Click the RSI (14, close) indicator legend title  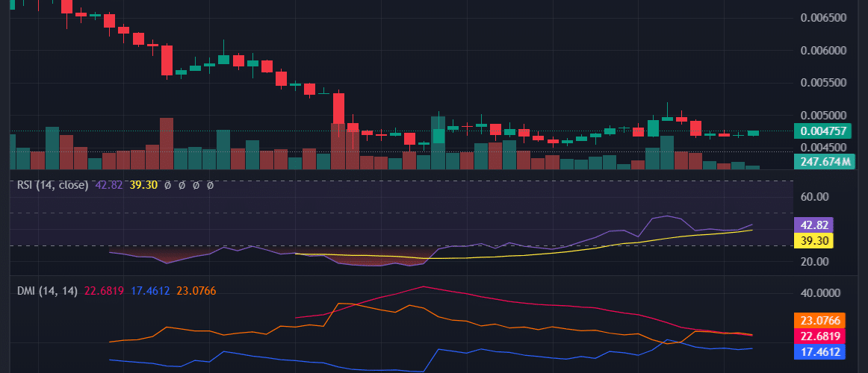(x=52, y=185)
